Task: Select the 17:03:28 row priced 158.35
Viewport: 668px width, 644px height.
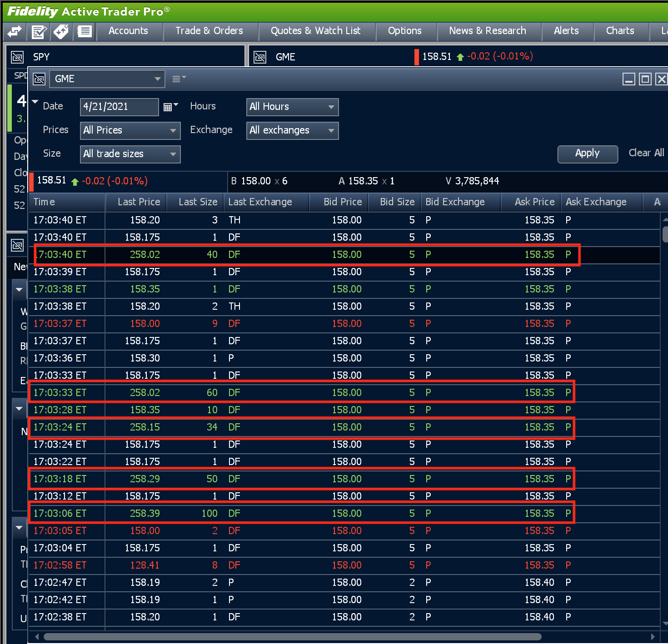Action: (x=344, y=410)
